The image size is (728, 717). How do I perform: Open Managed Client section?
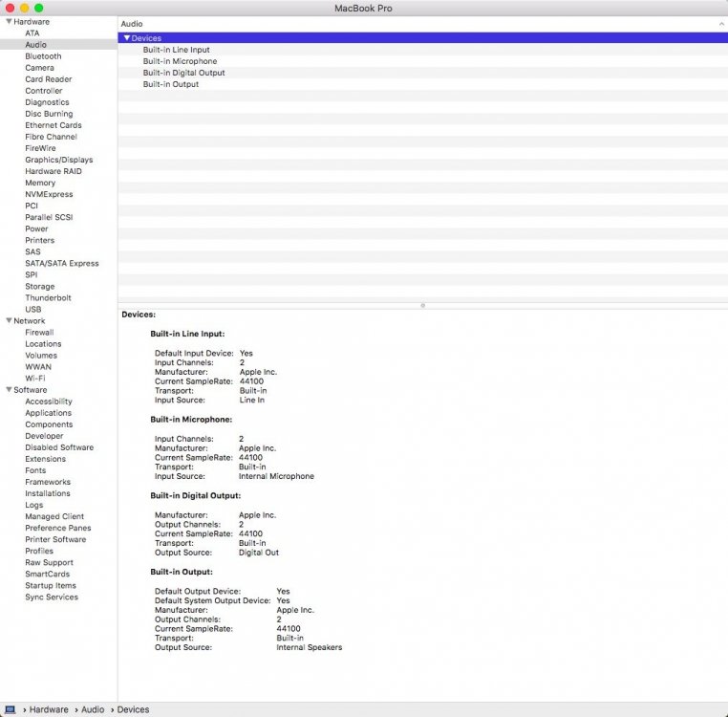coord(54,516)
